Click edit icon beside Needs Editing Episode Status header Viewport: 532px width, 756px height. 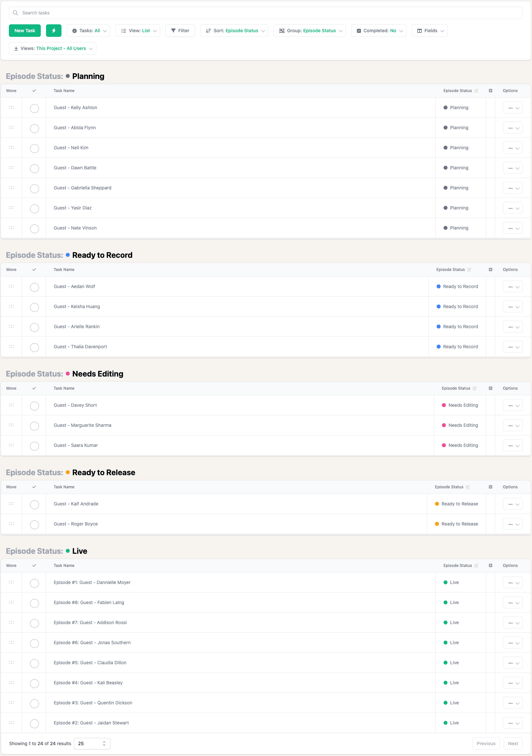point(474,388)
